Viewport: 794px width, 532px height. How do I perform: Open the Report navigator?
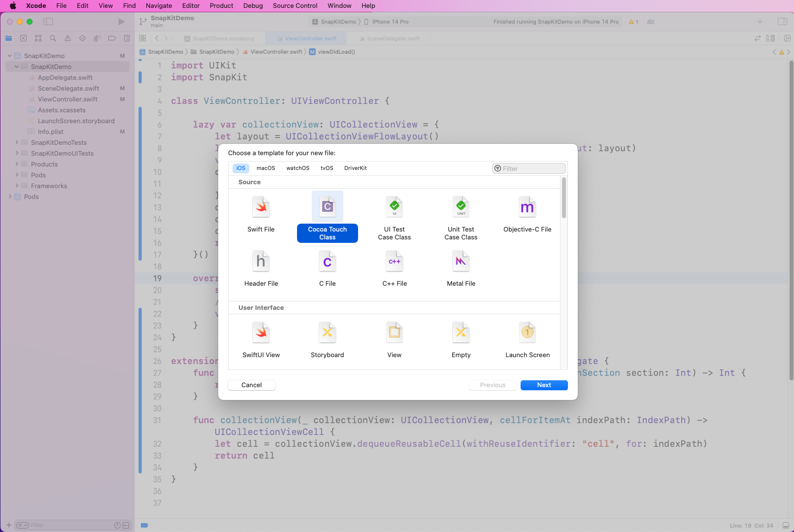[127, 38]
